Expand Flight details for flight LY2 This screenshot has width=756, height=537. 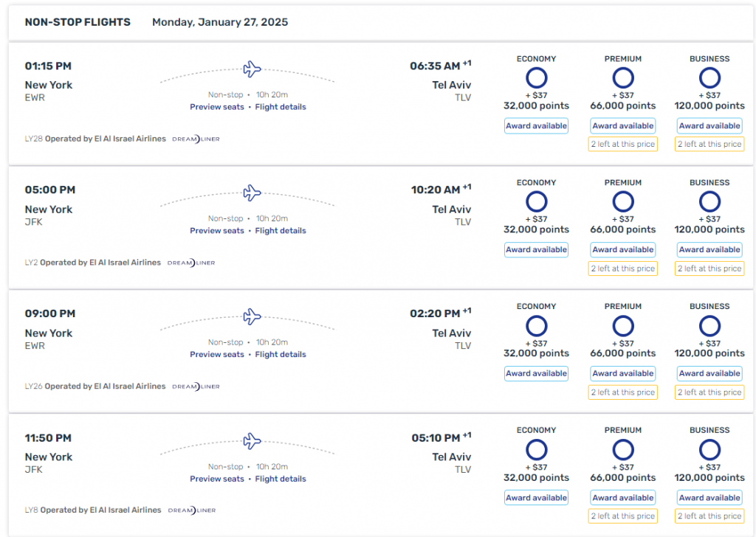pos(281,230)
